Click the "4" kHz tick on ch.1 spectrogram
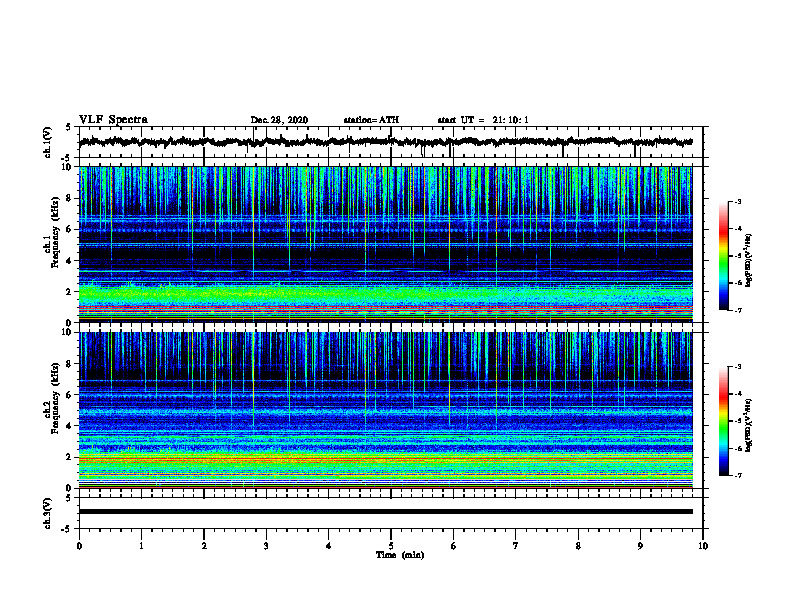The width and height of the screenshot is (792, 612). pos(69,261)
